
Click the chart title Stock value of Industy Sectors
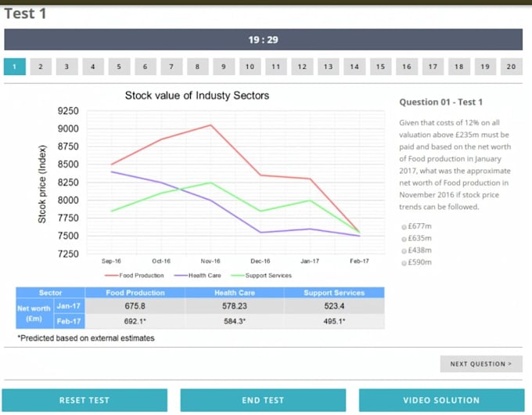(x=197, y=96)
